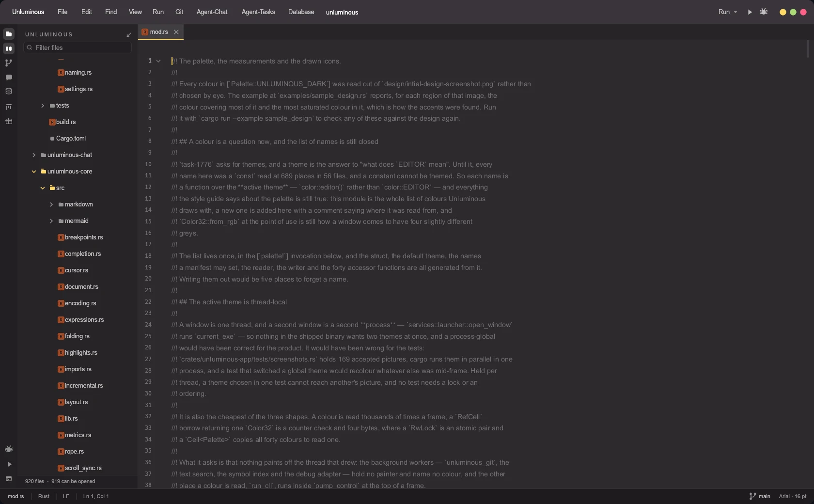Open the Git menu

(x=179, y=12)
